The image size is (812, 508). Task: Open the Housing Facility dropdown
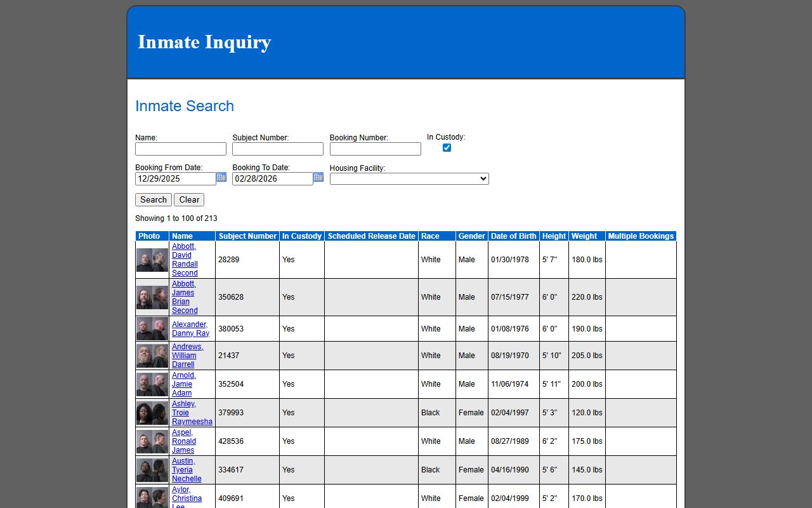(409, 179)
